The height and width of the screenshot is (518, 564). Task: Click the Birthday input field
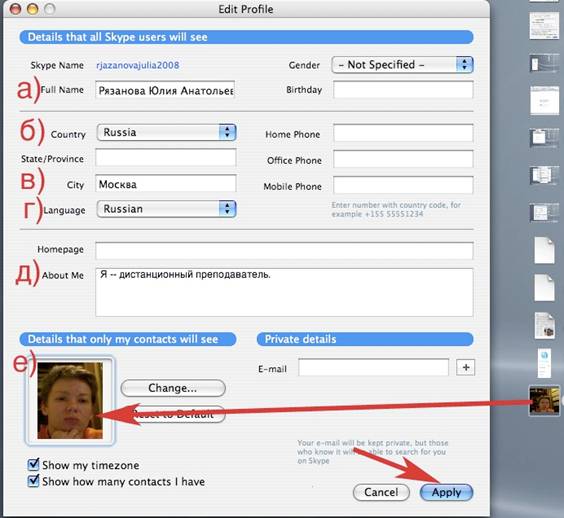click(403, 90)
